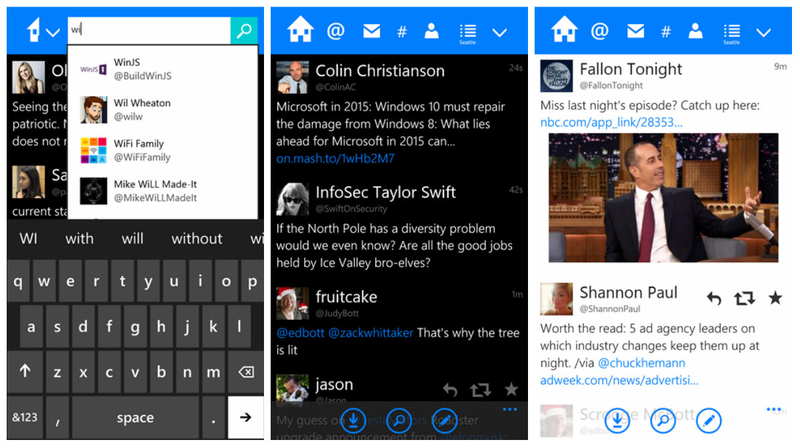Open mentions @ tab in middle screen
Screen dimensions: 800x448
click(335, 32)
